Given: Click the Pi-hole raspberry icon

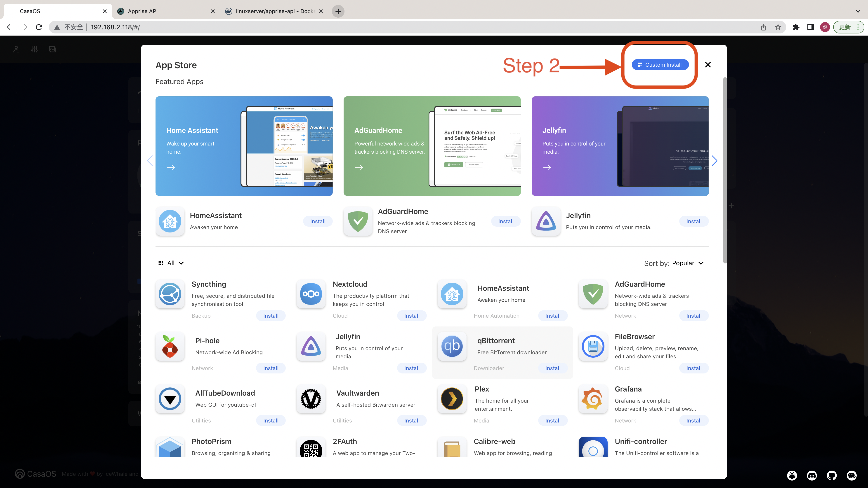Looking at the screenshot, I should click(170, 346).
